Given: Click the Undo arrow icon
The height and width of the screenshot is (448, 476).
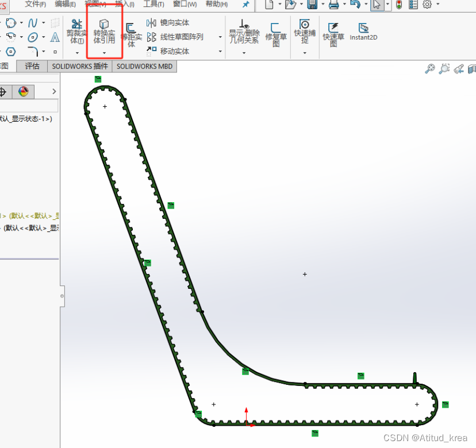Looking at the screenshot, I should [355, 4].
